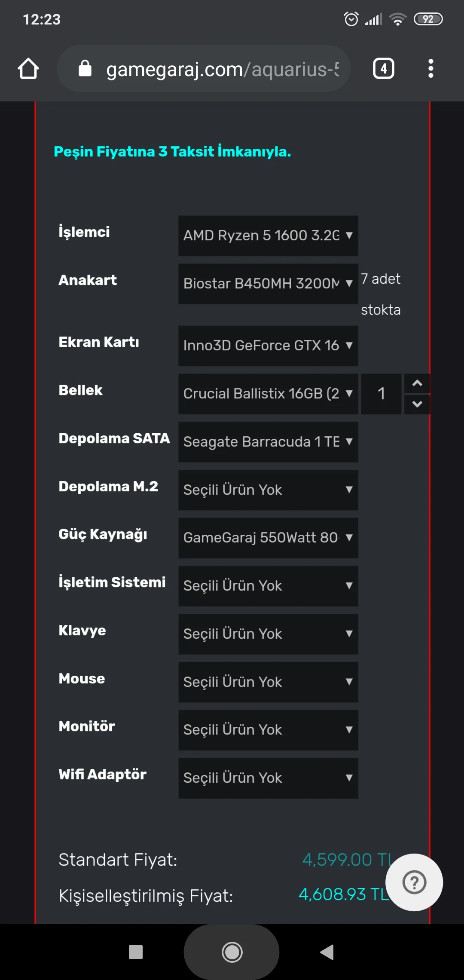The width and height of the screenshot is (464, 980).
Task: Tap the site security padlock icon
Action: [85, 69]
